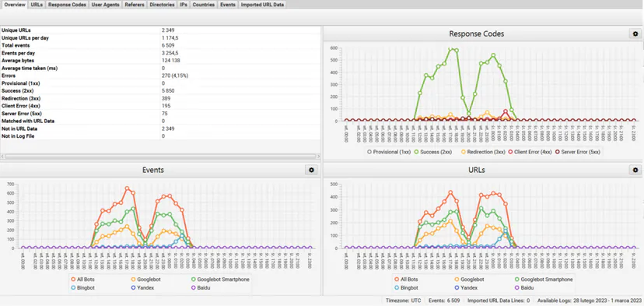Toggle Provisional (1xx) legend in Response Codes
This screenshot has height=306, width=644.
(389, 152)
